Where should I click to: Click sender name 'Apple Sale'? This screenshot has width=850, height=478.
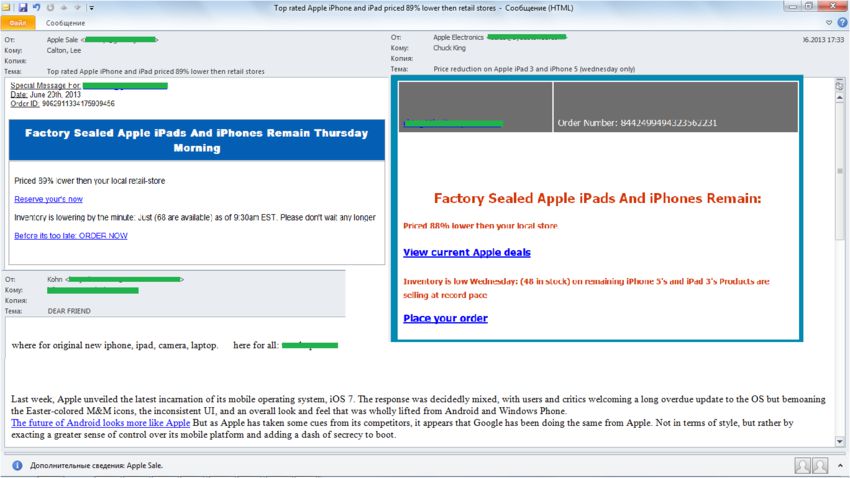(x=62, y=40)
